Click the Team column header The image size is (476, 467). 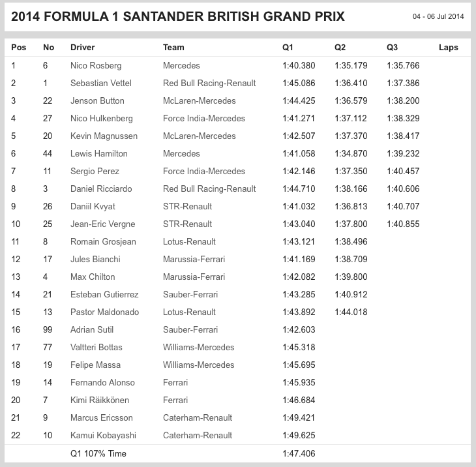coord(173,48)
